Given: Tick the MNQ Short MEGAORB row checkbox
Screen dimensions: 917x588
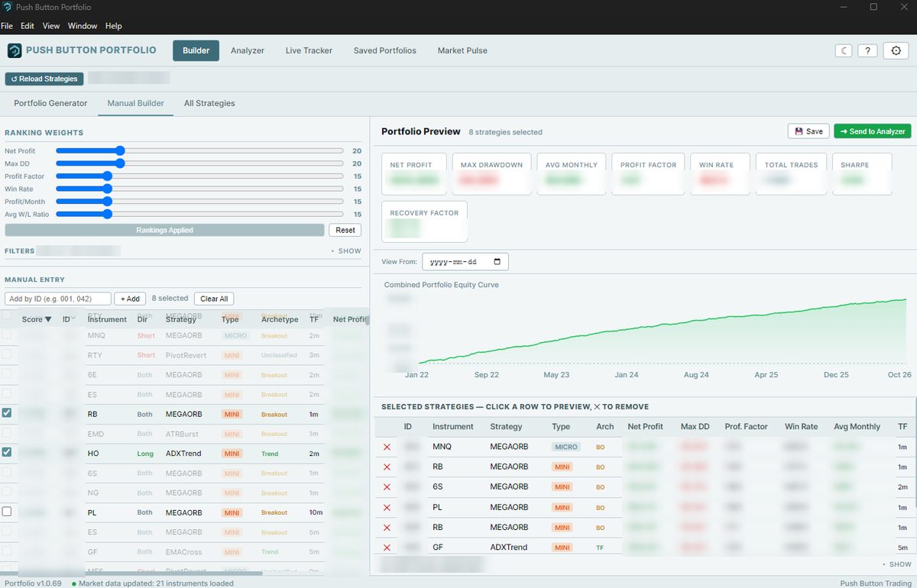Looking at the screenshot, I should (x=7, y=334).
